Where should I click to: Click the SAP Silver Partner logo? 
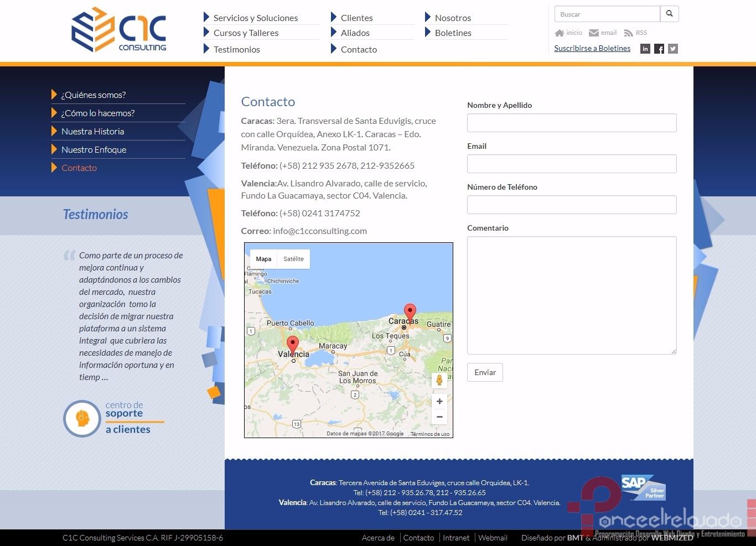(644, 487)
